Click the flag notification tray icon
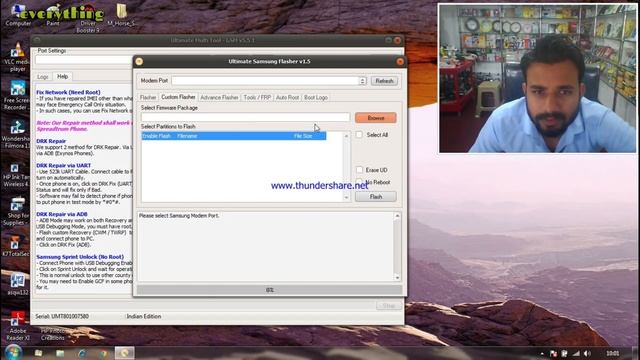The width and height of the screenshot is (640, 360). [553, 353]
